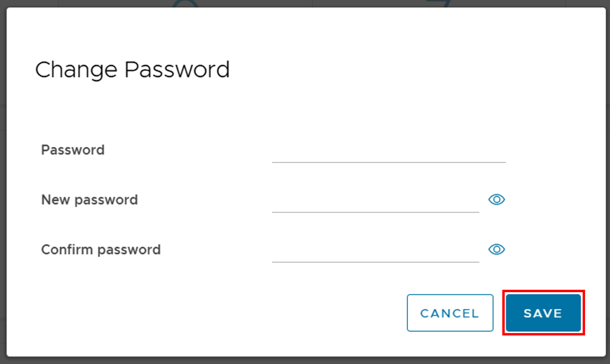The image size is (610, 364).
Task: Toggle visibility icon beside Confirm password
Action: pos(496,249)
